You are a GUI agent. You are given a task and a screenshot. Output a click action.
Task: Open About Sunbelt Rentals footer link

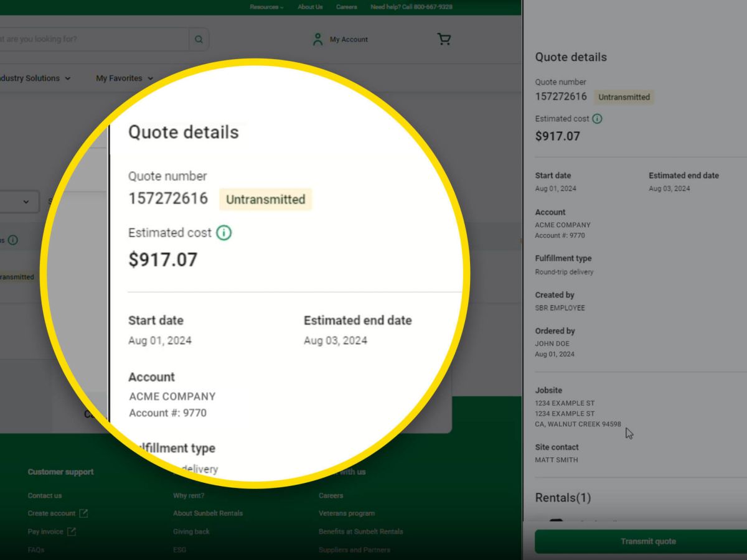(208, 513)
